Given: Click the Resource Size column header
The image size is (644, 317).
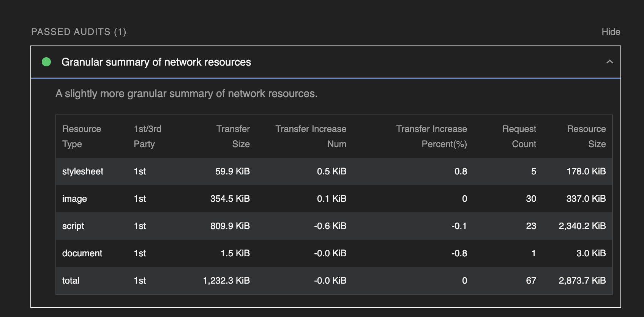Looking at the screenshot, I should pyautogui.click(x=586, y=137).
